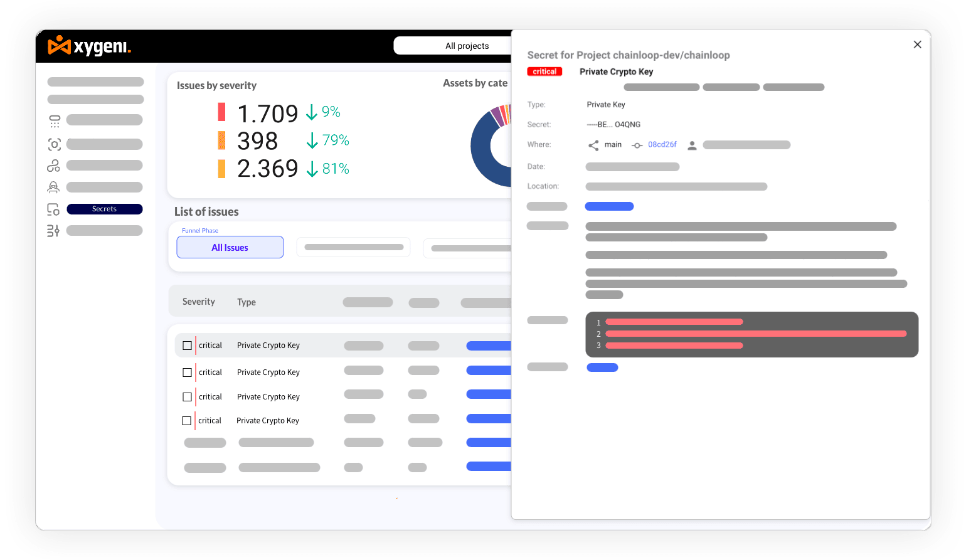Switch Funnel Phase to All Issues
Viewport: 966px width, 560px height.
pos(230,247)
